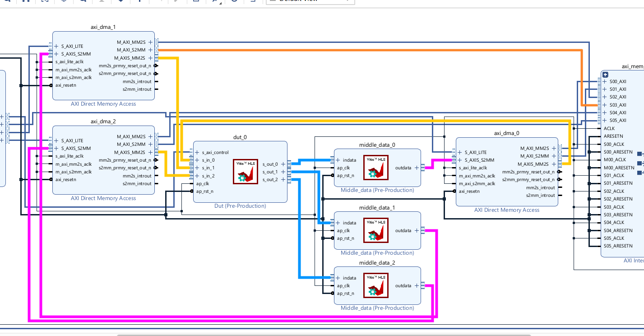
Task: Expand s_out_1 interface on dut_0
Action: (x=283, y=172)
